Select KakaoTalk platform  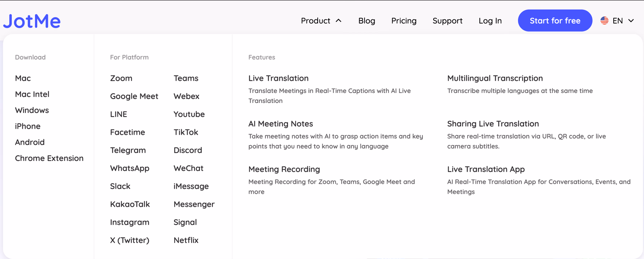pos(130,204)
